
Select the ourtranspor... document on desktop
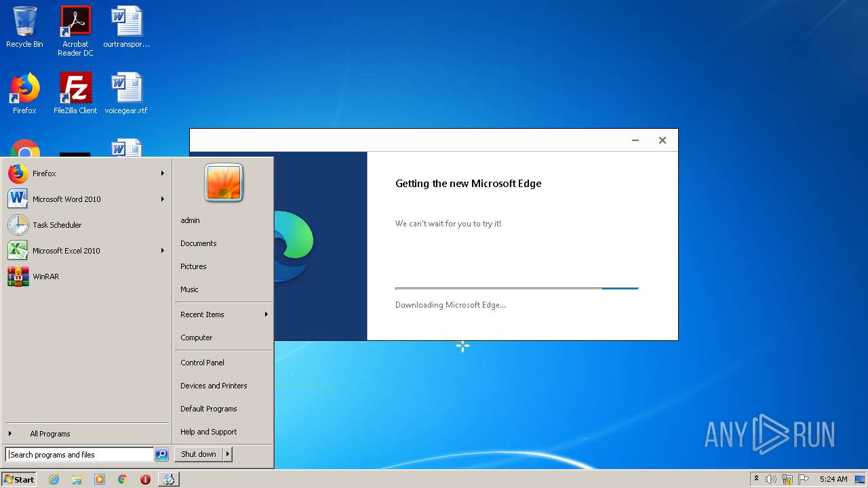point(126,27)
